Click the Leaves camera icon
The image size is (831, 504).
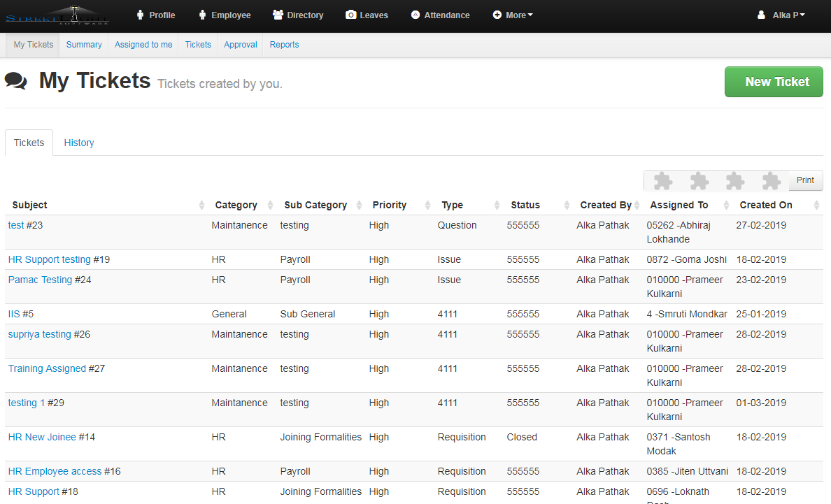(x=351, y=15)
